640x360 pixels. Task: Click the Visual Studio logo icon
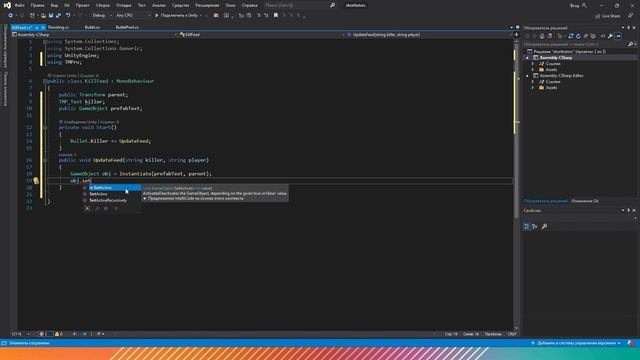[7, 5]
